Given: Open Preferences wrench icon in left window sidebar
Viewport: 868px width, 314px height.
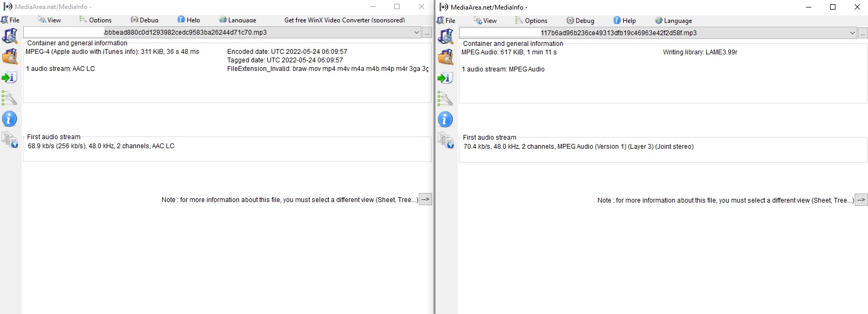Looking at the screenshot, I should pyautogui.click(x=10, y=98).
